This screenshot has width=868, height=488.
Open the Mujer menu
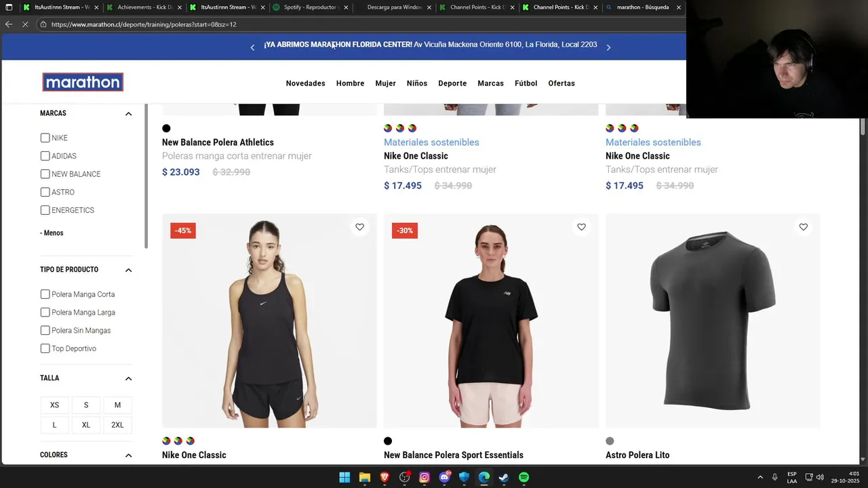[385, 83]
